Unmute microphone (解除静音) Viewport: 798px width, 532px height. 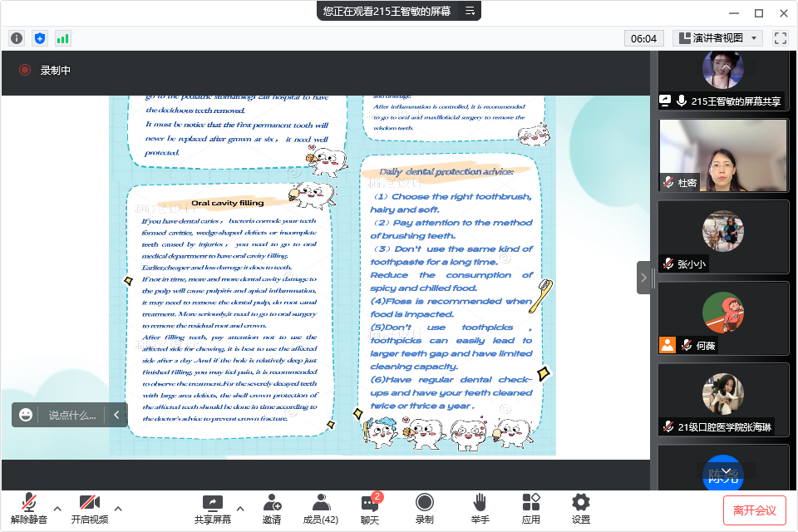click(29, 509)
